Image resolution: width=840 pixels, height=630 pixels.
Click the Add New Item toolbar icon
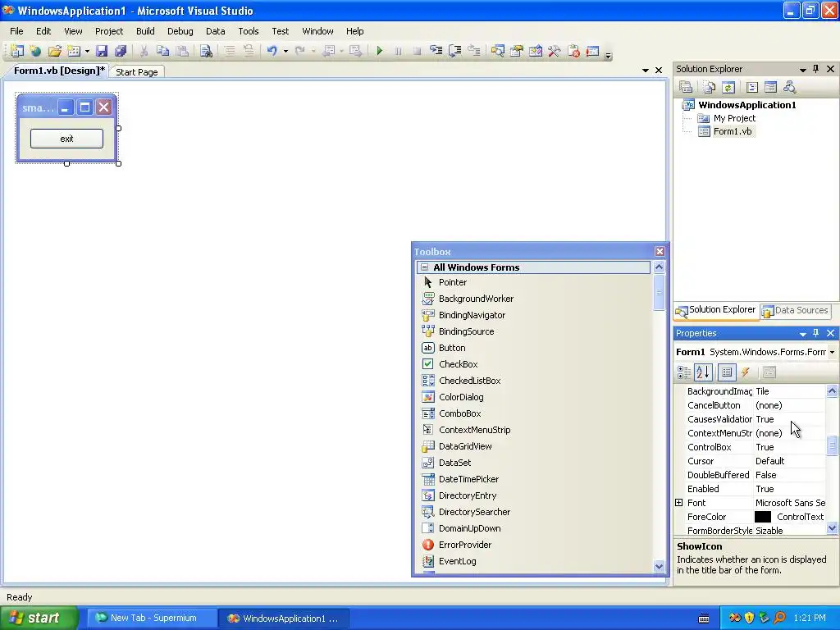pos(73,51)
